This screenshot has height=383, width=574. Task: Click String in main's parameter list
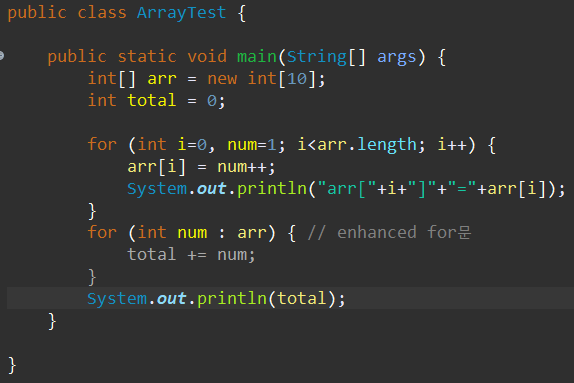click(x=317, y=57)
